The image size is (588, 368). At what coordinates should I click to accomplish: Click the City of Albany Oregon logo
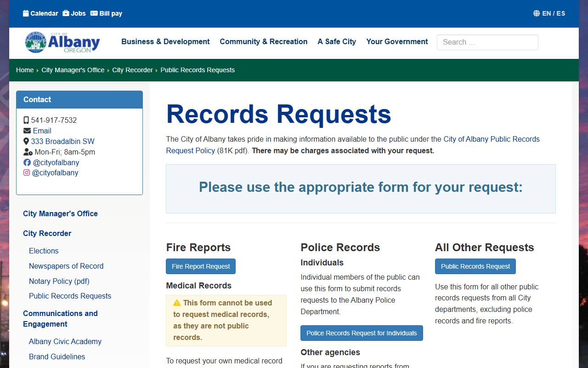62,42
